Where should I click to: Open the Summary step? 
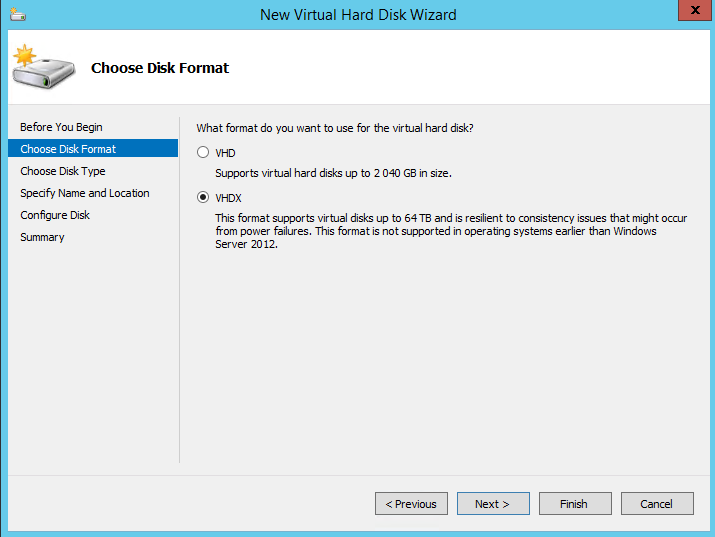click(42, 237)
